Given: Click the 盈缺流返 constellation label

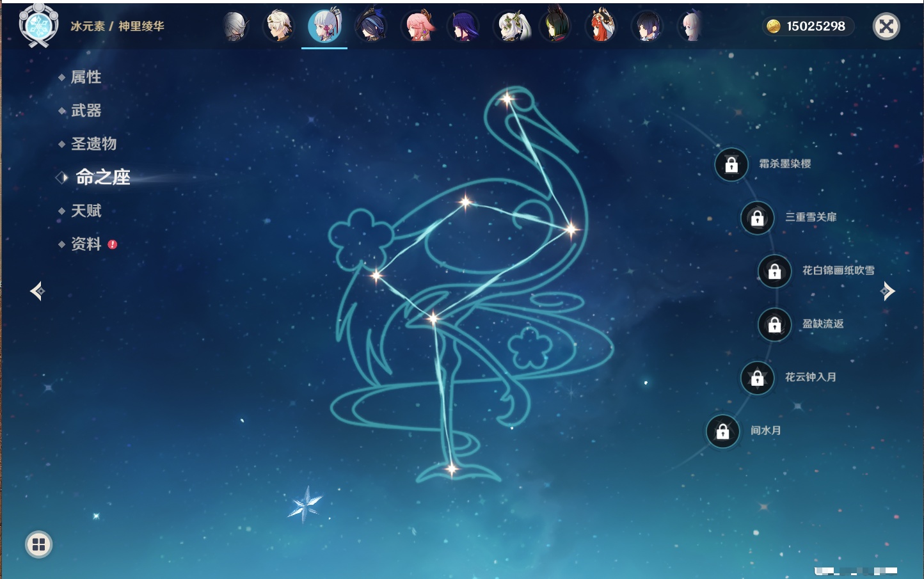Looking at the screenshot, I should [823, 324].
